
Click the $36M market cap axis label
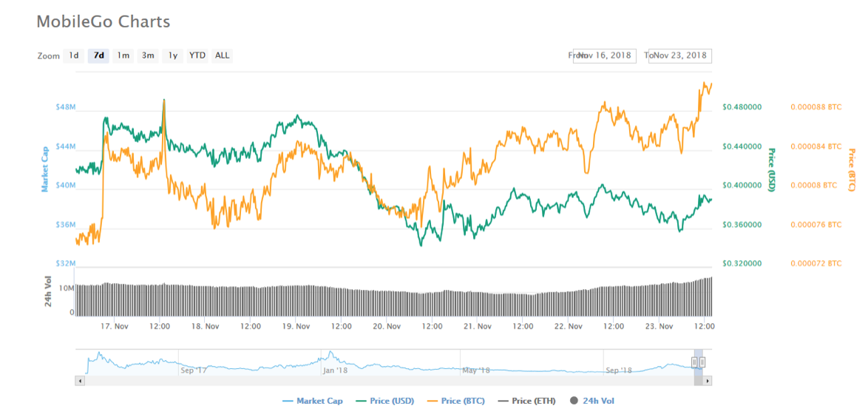pyautogui.click(x=67, y=225)
